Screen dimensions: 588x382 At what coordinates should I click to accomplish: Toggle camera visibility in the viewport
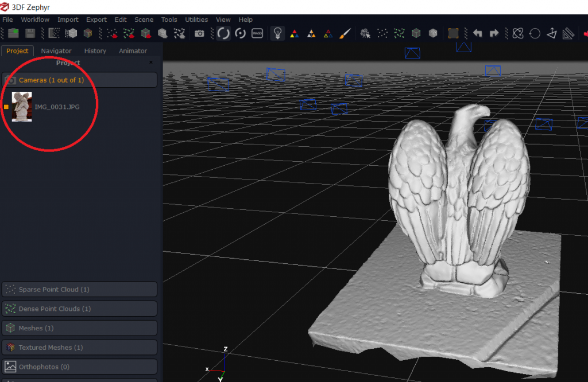(x=365, y=33)
